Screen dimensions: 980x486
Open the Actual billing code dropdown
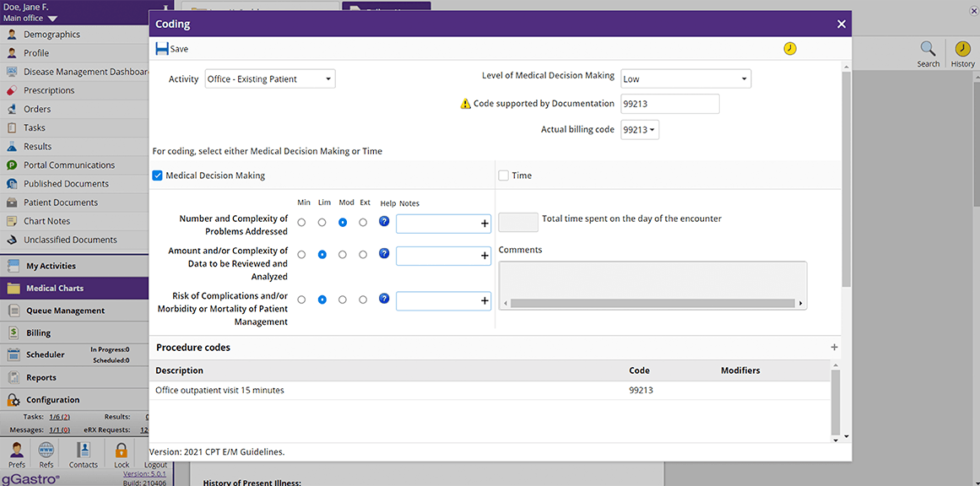point(640,130)
